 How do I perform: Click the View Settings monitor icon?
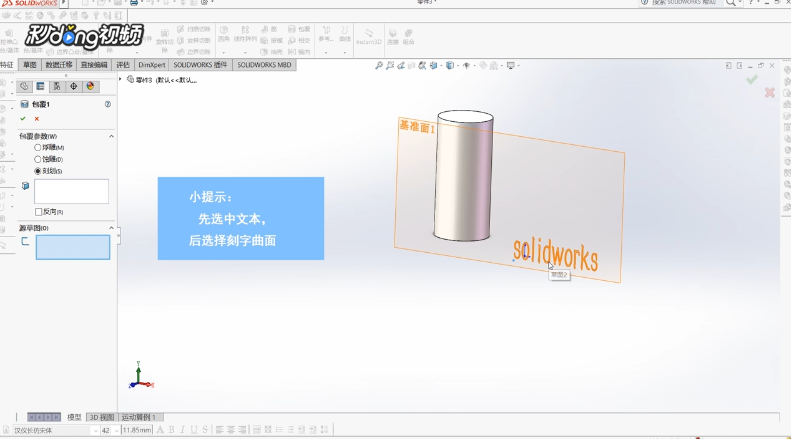[511, 66]
